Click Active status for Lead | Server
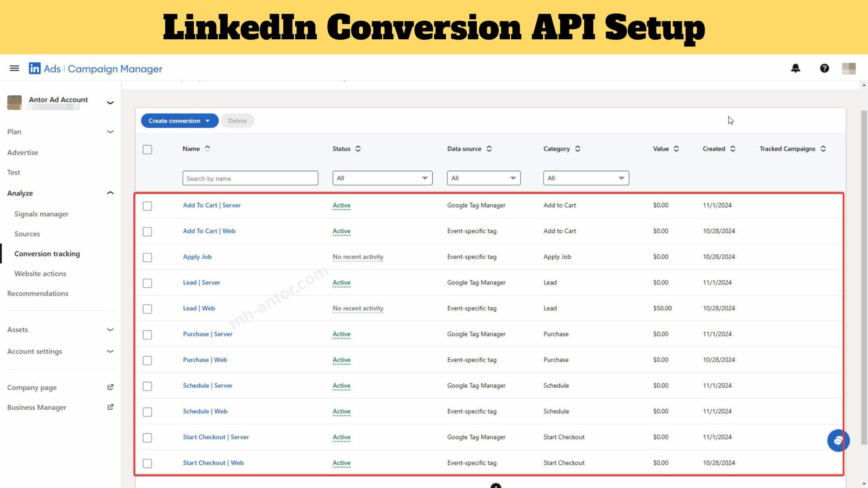Image resolution: width=868 pixels, height=488 pixels. click(341, 283)
